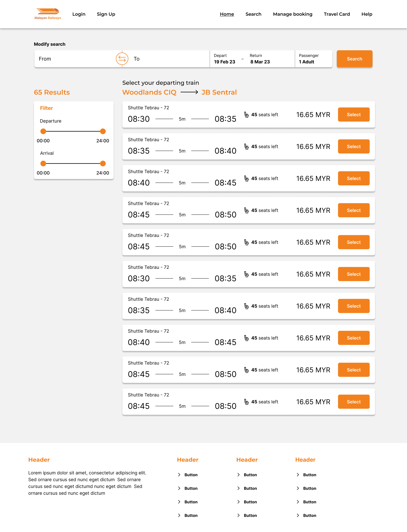Click the Departure slider left handle
This screenshot has width=407, height=532.
pos(43,131)
